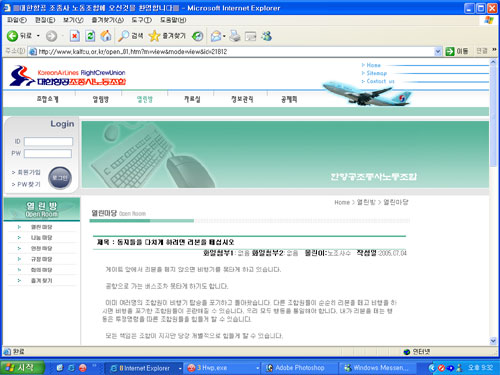The image size is (500, 375).
Task: Click the quick launch Internet Explorer icon
Action: [x=71, y=368]
